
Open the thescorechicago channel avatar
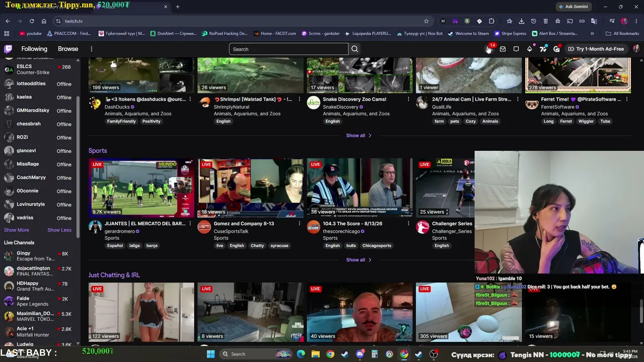[x=313, y=227]
